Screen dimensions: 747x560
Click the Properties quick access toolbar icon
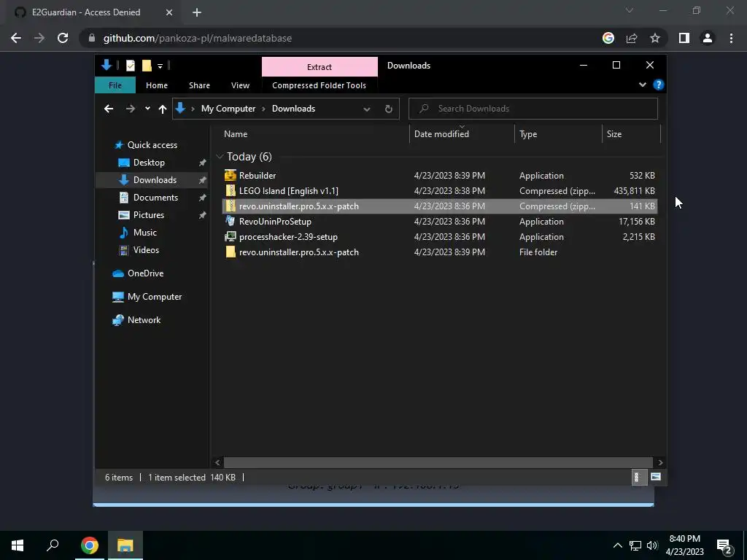click(x=130, y=66)
